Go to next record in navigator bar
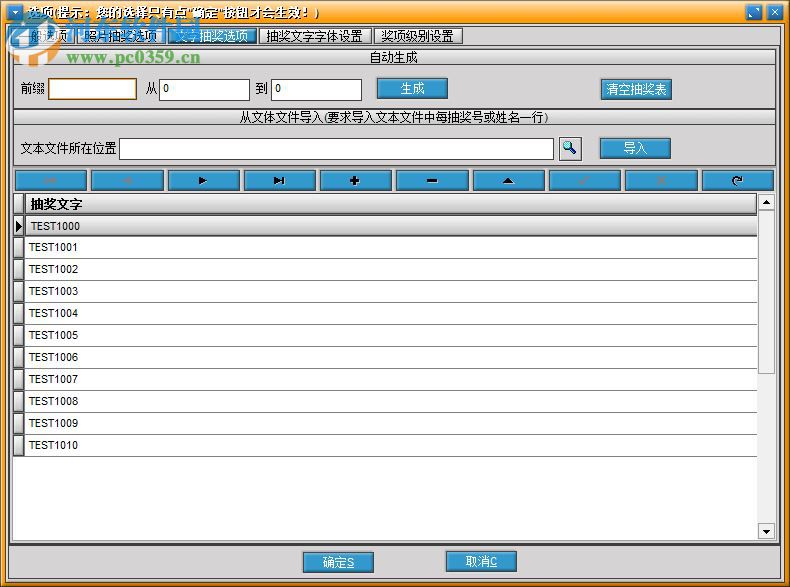 tap(204, 180)
